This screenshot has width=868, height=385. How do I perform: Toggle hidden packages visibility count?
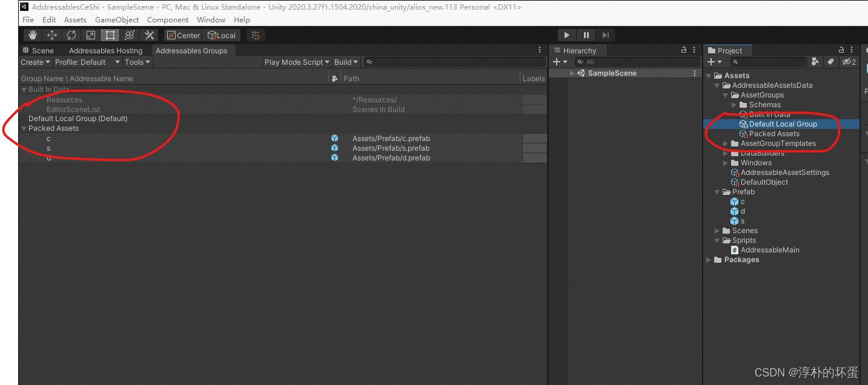click(x=849, y=62)
